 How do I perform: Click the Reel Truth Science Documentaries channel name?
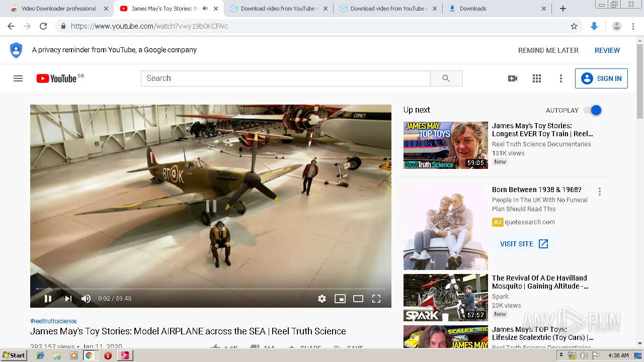[x=541, y=144]
